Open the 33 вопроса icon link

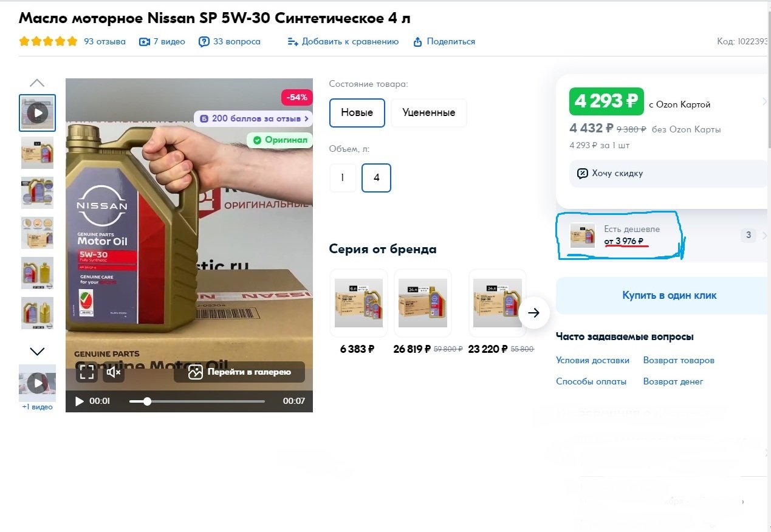coord(204,42)
